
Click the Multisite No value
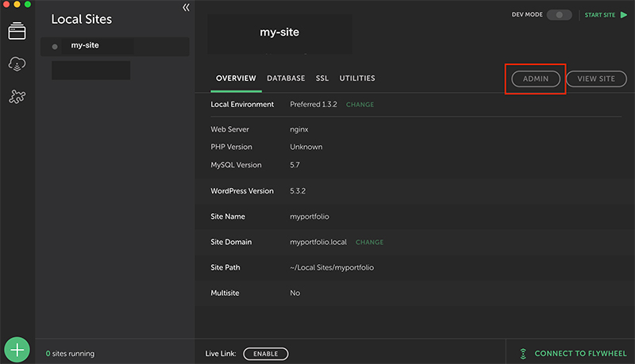point(294,293)
